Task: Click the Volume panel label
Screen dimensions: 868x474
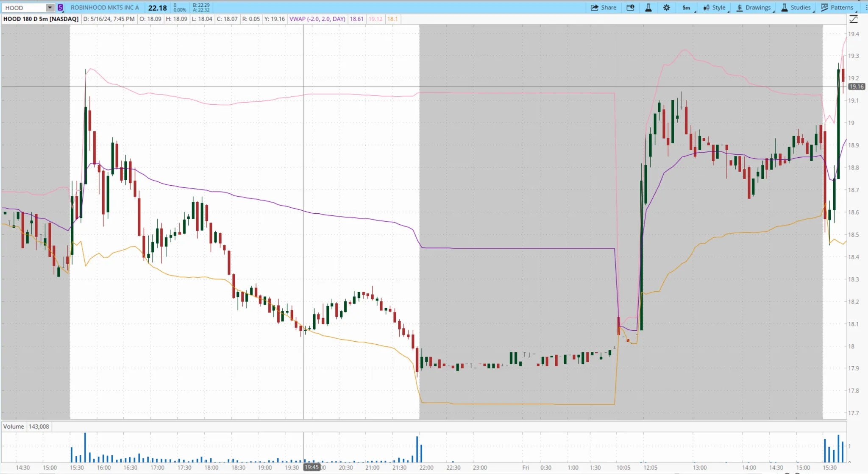Action: click(14, 427)
